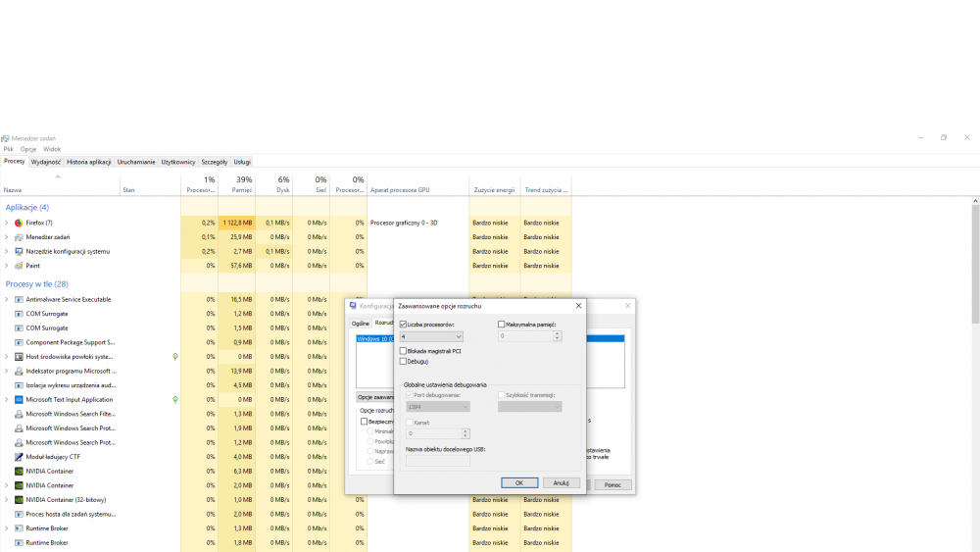Viewport: 980px width, 552px height.
Task: Expand the Narzędzie konfiguracji systemu row
Action: (x=7, y=251)
